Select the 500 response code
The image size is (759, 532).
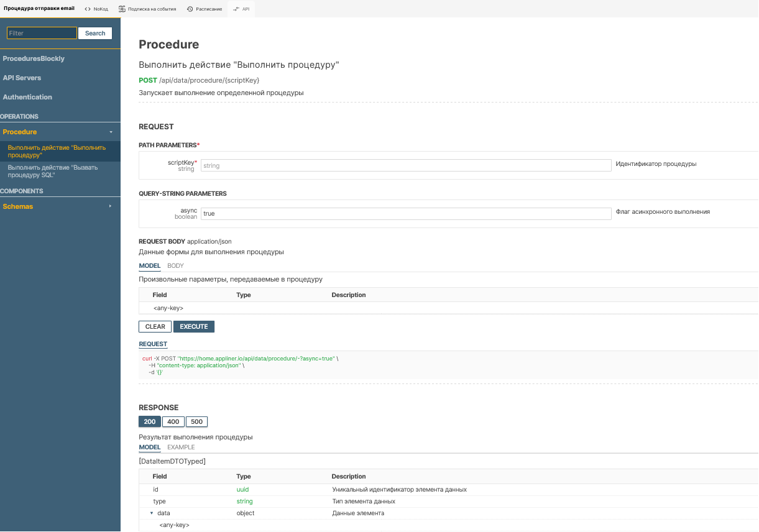pos(196,421)
